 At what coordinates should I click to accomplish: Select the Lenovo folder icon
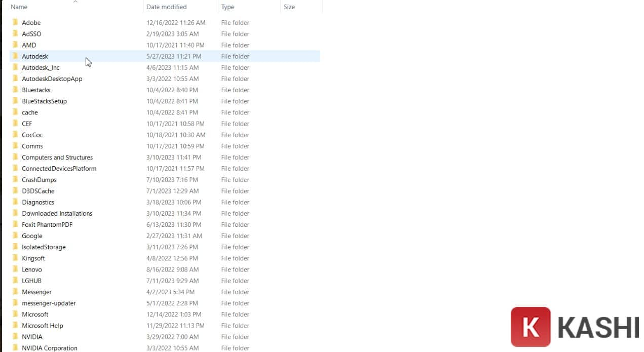pyautogui.click(x=15, y=269)
